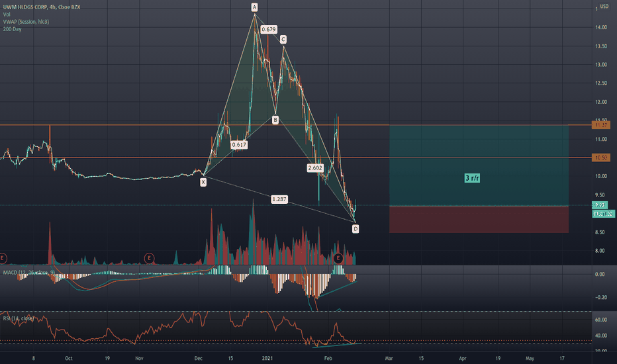Click the earnings E marker above February
This screenshot has height=364, width=617.
point(338,258)
